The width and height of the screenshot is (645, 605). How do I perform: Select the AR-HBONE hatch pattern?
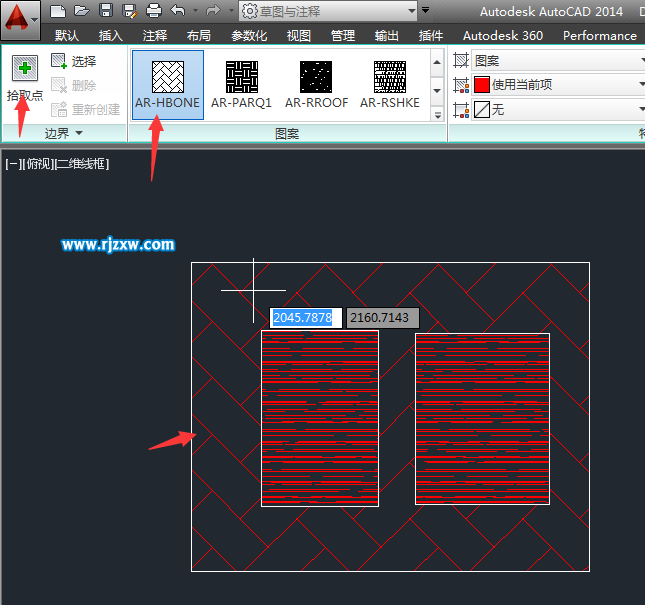coord(167,84)
